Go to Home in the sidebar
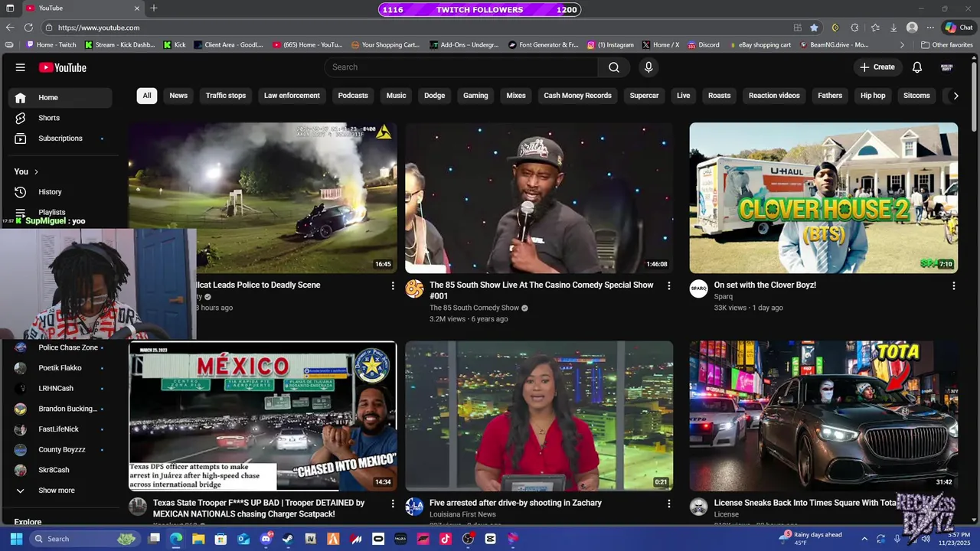980x551 pixels. [x=60, y=97]
